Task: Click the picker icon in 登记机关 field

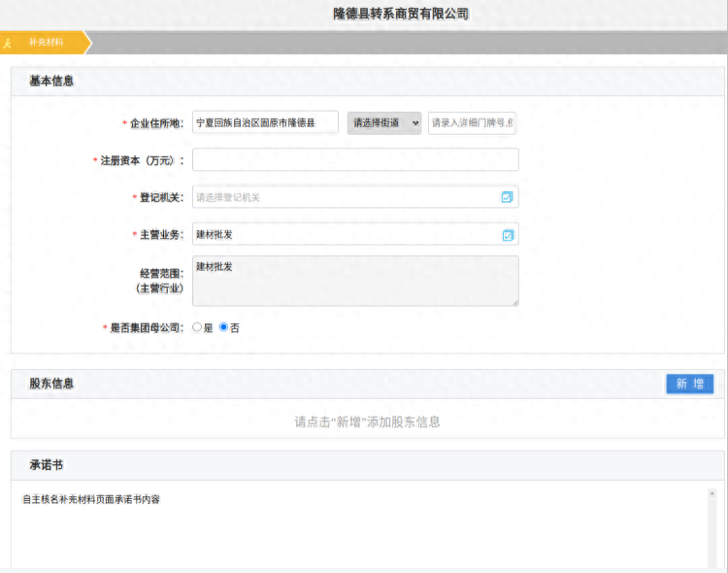Action: pyautogui.click(x=507, y=197)
